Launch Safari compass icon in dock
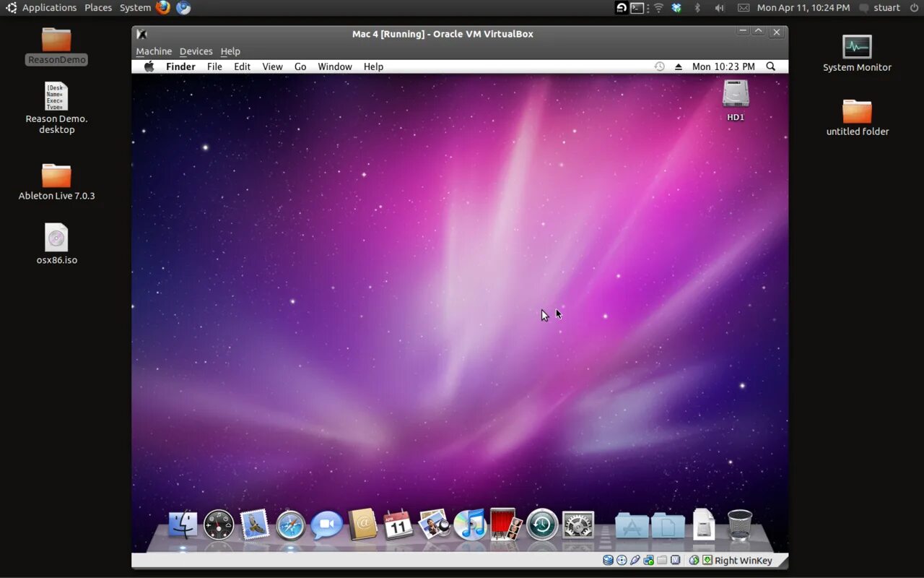 [290, 525]
